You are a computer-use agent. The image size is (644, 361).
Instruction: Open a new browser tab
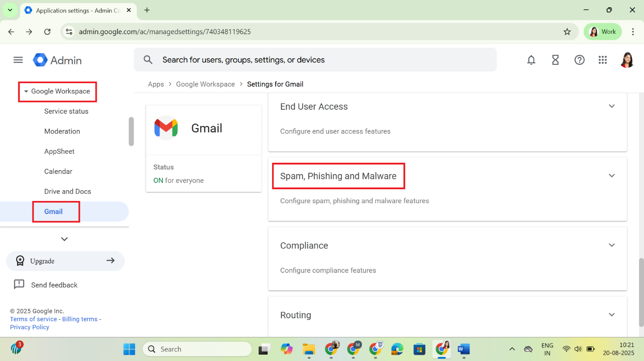(147, 10)
